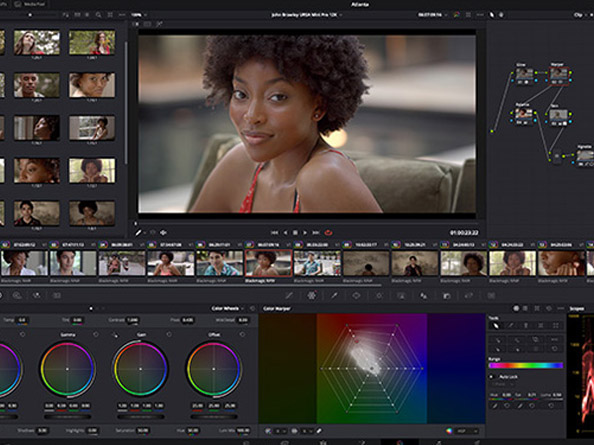Open the Key palette
The width and height of the screenshot is (594, 445).
pyautogui.click(x=446, y=295)
